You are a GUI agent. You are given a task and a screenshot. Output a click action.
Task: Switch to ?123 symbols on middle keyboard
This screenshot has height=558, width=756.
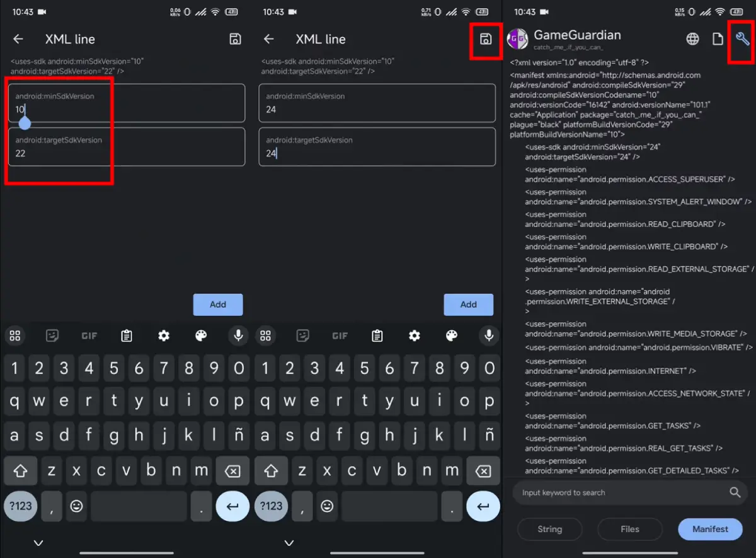click(271, 506)
